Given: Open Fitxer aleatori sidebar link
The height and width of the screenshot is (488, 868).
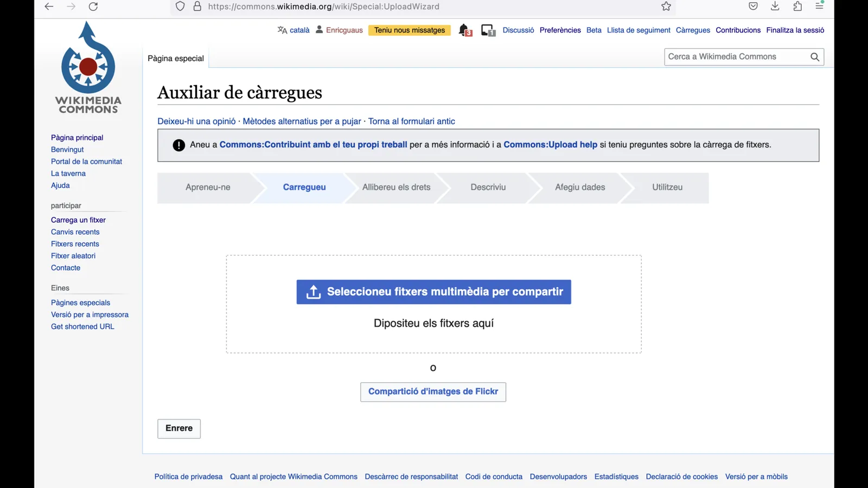Looking at the screenshot, I should [73, 256].
